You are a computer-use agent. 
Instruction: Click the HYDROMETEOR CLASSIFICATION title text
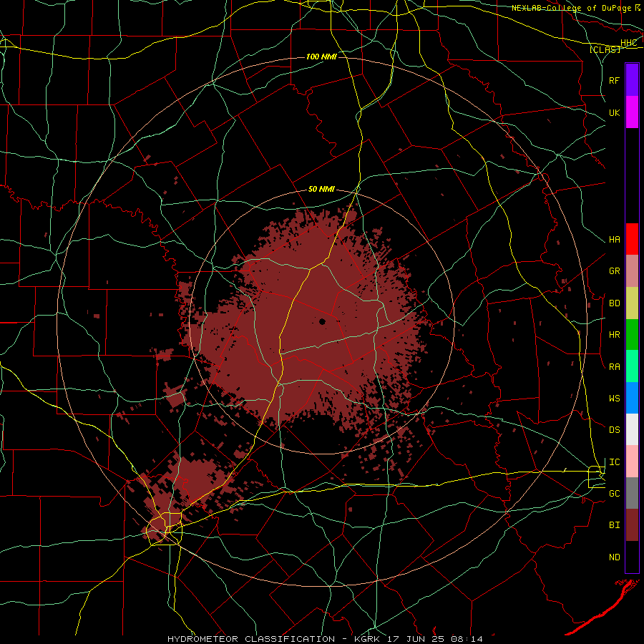pyautogui.click(x=251, y=639)
